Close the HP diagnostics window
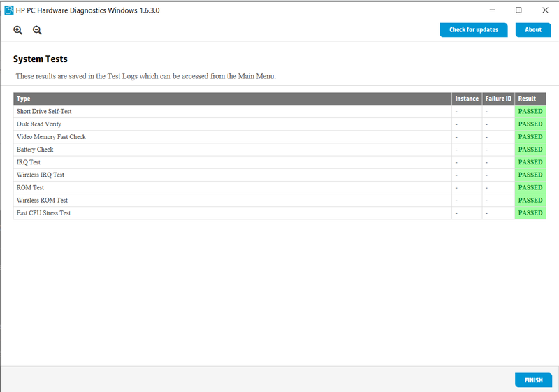 click(545, 10)
